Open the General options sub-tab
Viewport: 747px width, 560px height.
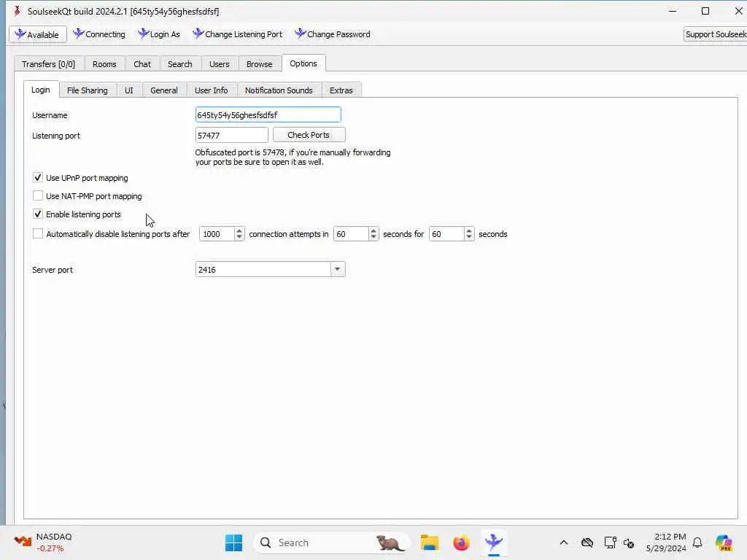pyautogui.click(x=164, y=90)
